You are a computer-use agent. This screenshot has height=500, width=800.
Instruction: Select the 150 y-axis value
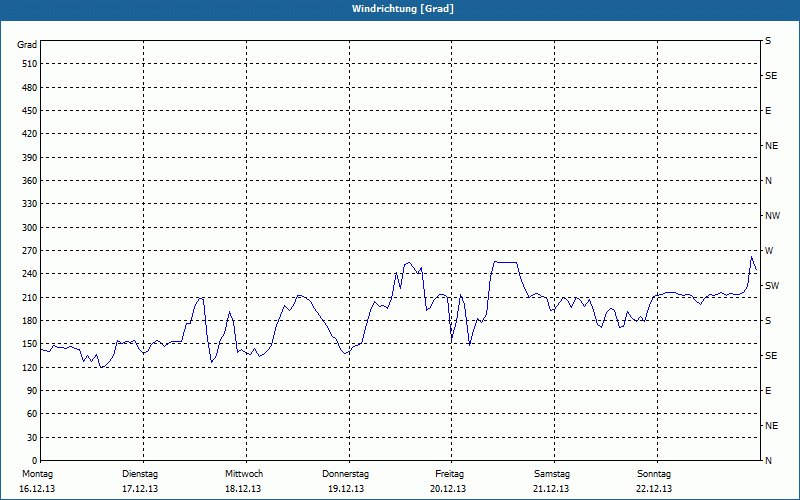(29, 344)
